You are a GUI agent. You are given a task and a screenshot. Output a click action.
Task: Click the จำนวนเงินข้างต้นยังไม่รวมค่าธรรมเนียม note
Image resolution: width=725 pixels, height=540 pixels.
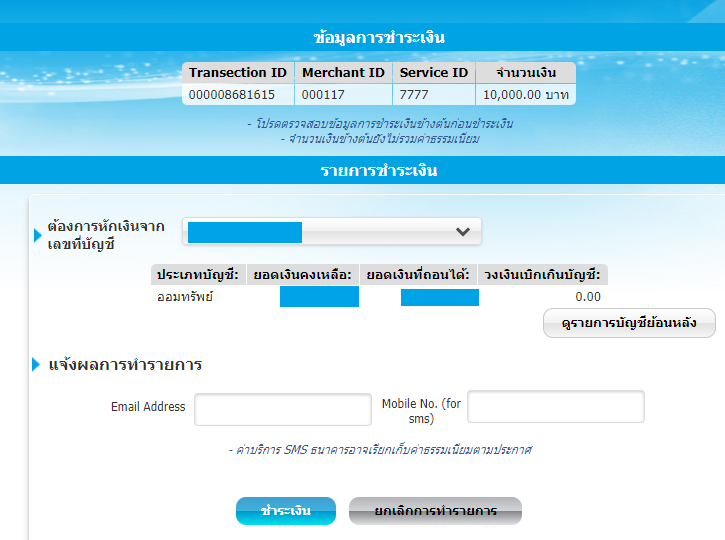[380, 139]
